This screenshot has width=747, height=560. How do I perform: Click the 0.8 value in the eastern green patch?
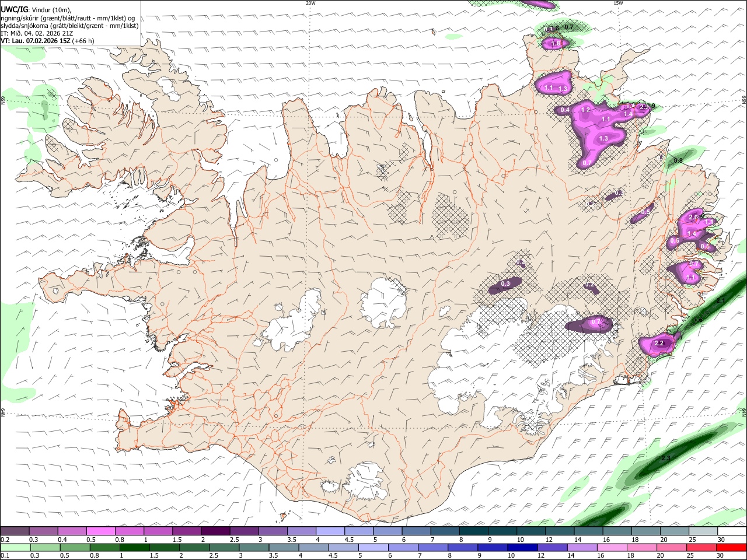678,160
